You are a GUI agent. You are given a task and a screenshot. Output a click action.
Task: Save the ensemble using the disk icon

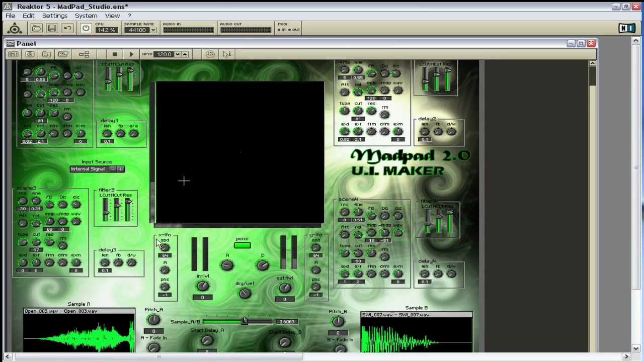(52, 29)
